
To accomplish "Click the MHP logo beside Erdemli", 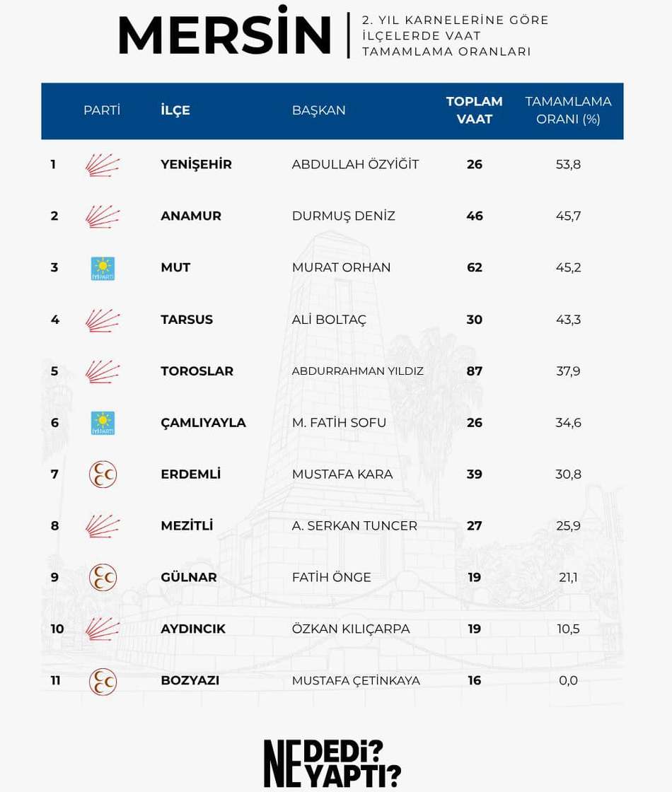I will coord(103,474).
